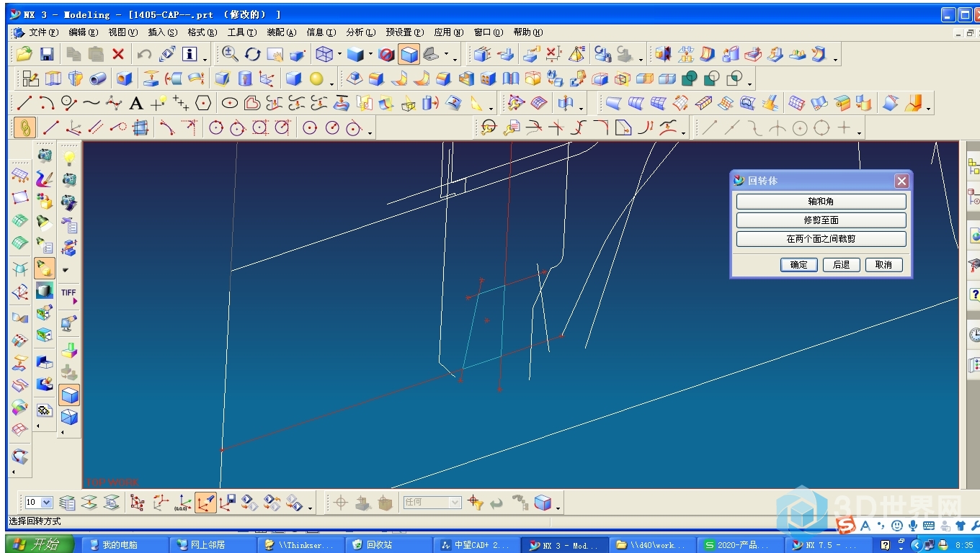The image size is (980, 553).
Task: Toggle the highlighted shaded cube display mode
Action: pyautogui.click(x=409, y=54)
